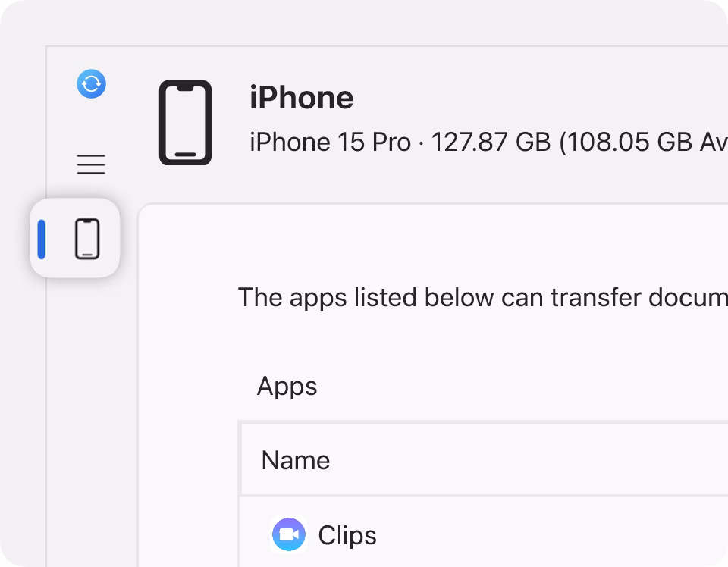Click the blue selection indicator bar in sidebar
Image resolution: width=728 pixels, height=567 pixels.
point(42,238)
